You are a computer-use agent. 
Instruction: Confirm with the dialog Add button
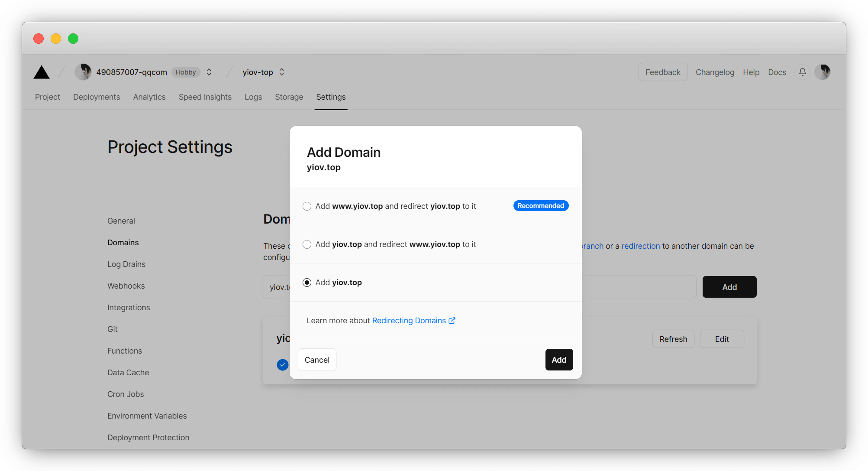coord(558,360)
